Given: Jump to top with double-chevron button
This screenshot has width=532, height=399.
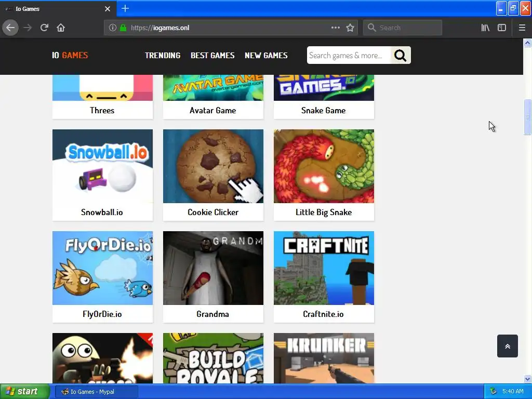Looking at the screenshot, I should pyautogui.click(x=507, y=346).
